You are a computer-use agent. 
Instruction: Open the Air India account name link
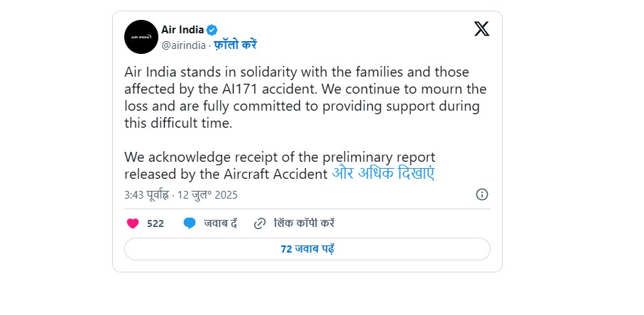pos(182,29)
